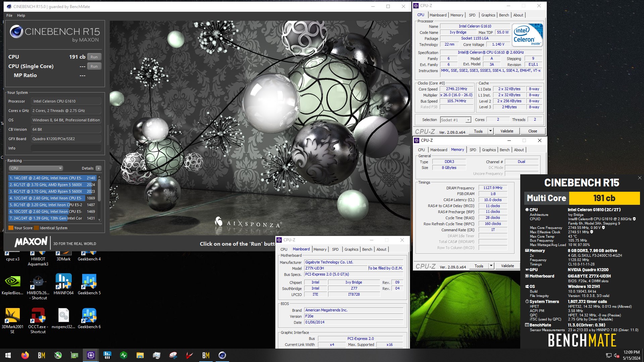Click the graphics card taskbar icon
Viewport: 644px width, 362px height.
point(74,355)
